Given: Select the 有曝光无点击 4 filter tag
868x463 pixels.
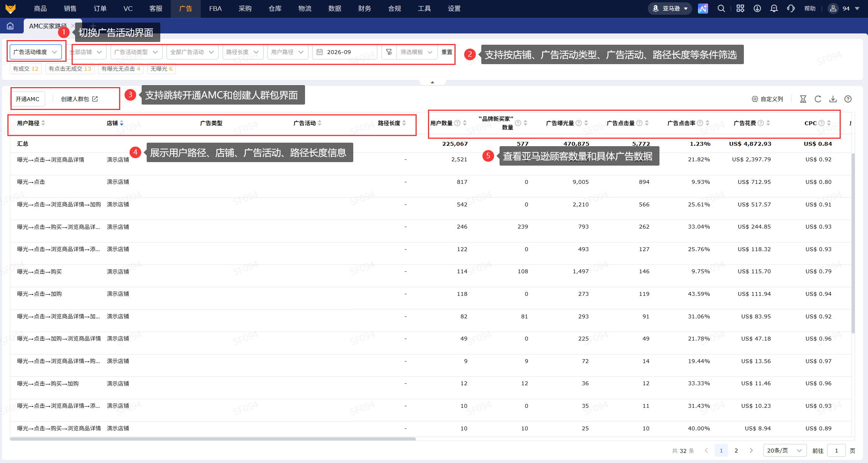Looking at the screenshot, I should 121,69.
